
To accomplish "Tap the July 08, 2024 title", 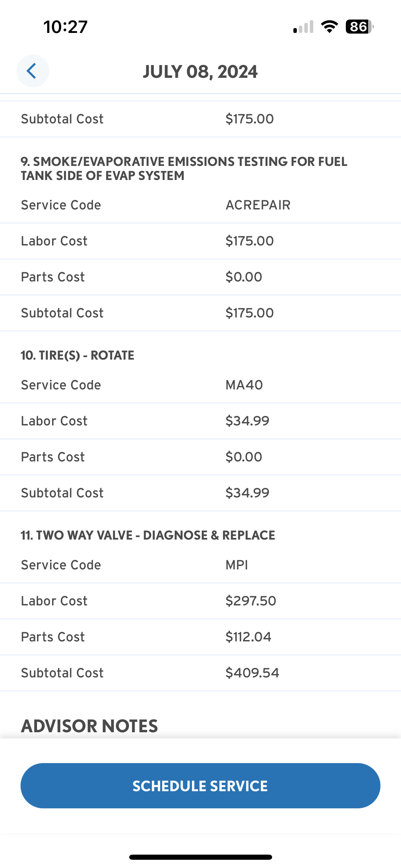I will click(x=200, y=72).
